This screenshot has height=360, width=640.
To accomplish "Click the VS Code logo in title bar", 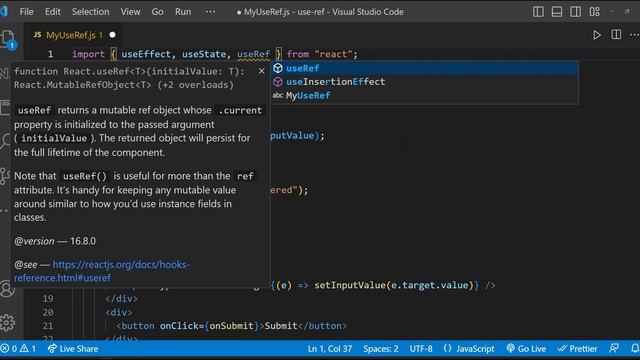I will (x=4, y=11).
